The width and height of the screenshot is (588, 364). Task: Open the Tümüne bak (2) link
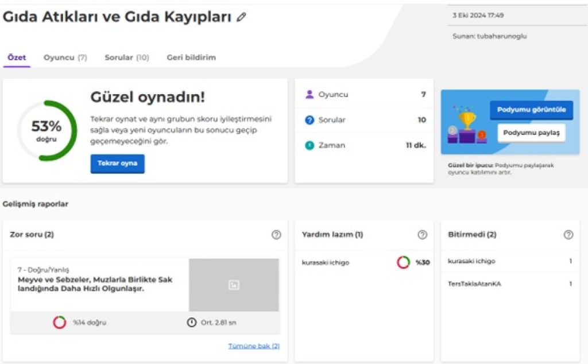254,346
